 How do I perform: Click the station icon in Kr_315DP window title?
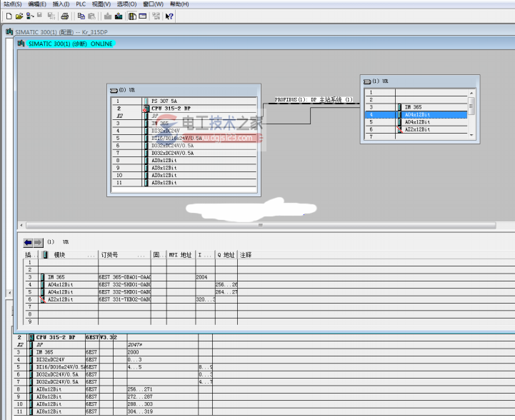9,32
